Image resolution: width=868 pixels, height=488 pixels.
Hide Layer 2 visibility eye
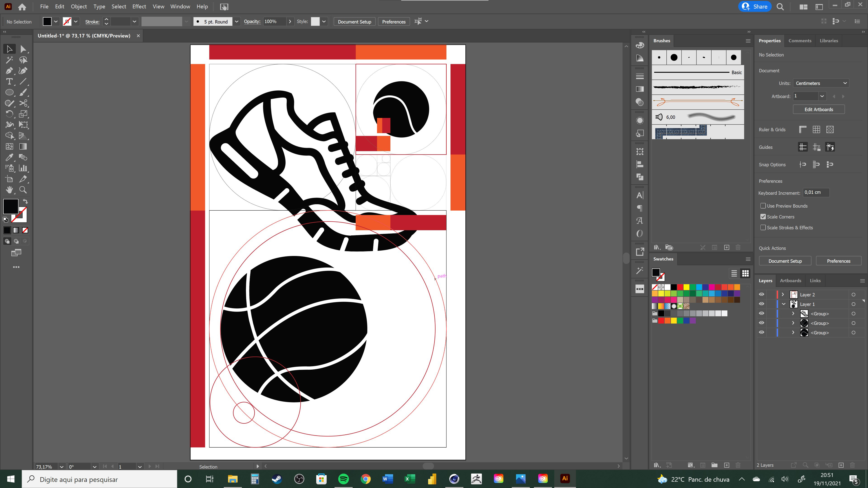(761, 294)
